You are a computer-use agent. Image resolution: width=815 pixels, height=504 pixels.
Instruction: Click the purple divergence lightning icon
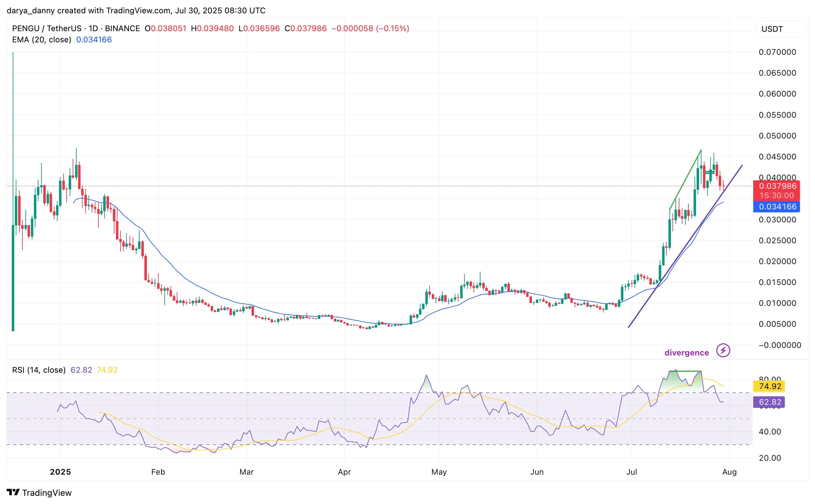(x=723, y=350)
